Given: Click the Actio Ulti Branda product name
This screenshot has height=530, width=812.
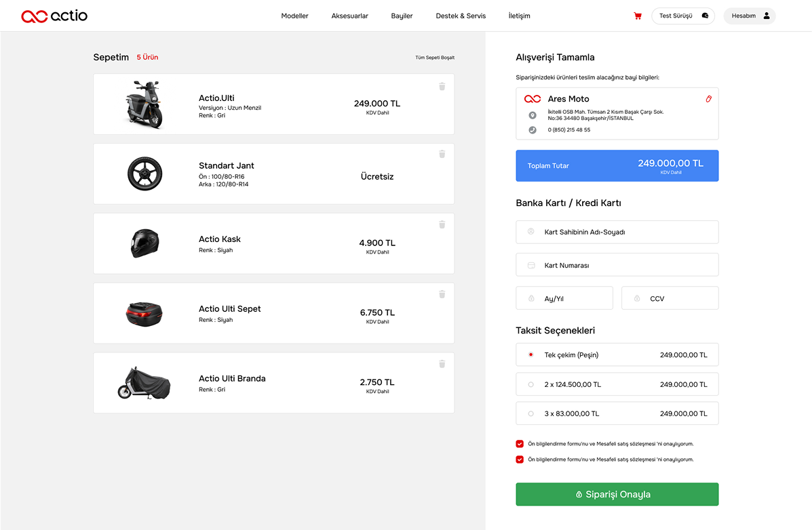Looking at the screenshot, I should pos(232,378).
